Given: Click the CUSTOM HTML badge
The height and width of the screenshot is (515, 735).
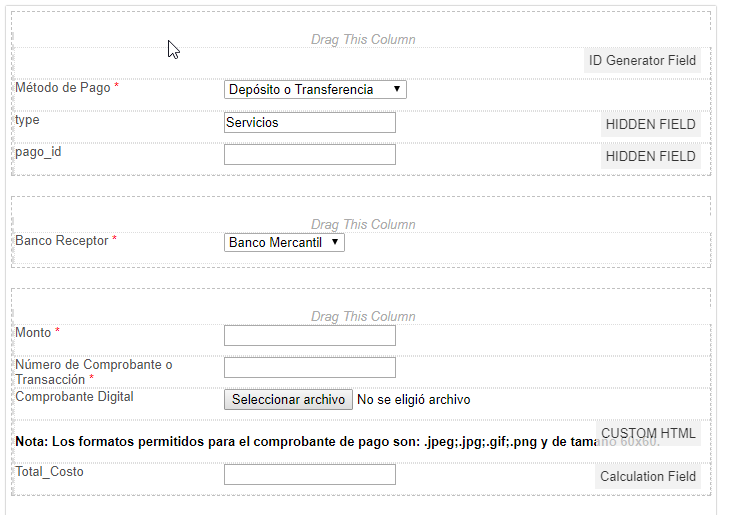Looking at the screenshot, I should pos(648,434).
